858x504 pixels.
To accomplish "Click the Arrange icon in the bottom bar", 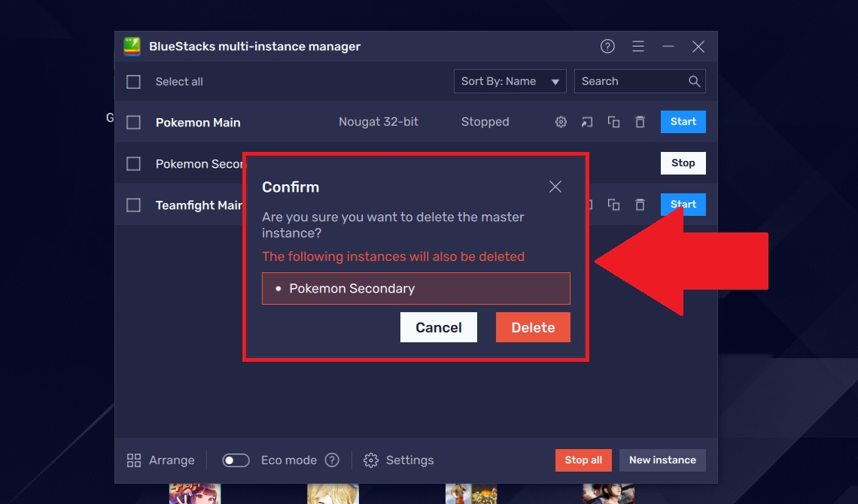I will tap(136, 460).
